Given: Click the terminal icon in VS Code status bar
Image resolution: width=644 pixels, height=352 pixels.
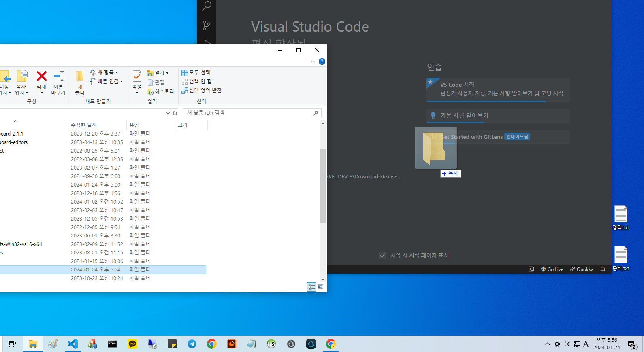Looking at the screenshot, I should tap(531, 269).
